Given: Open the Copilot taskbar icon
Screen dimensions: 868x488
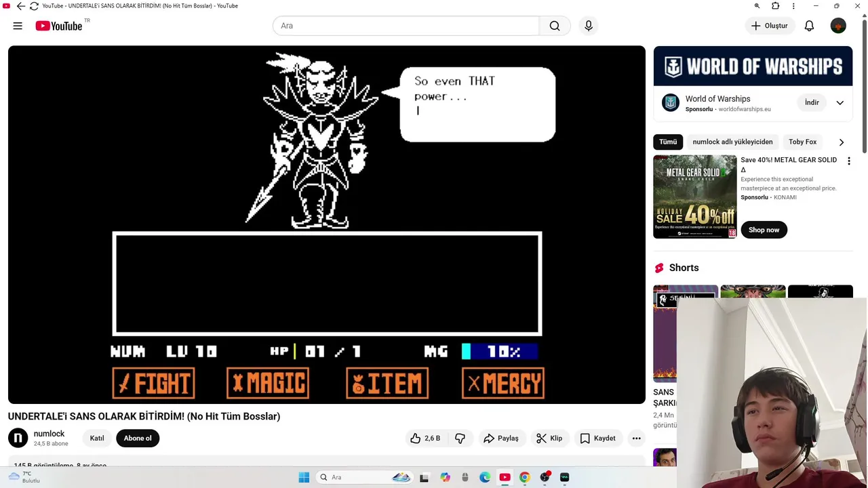Looking at the screenshot, I should (445, 477).
